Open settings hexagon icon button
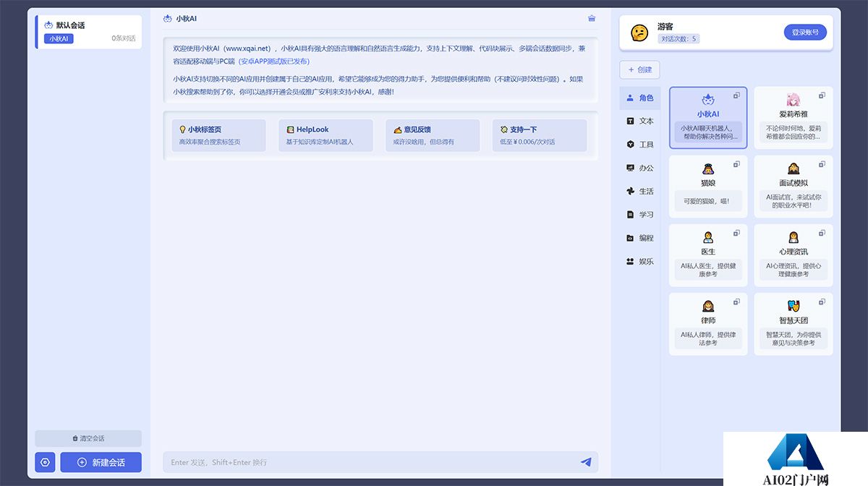 click(45, 462)
